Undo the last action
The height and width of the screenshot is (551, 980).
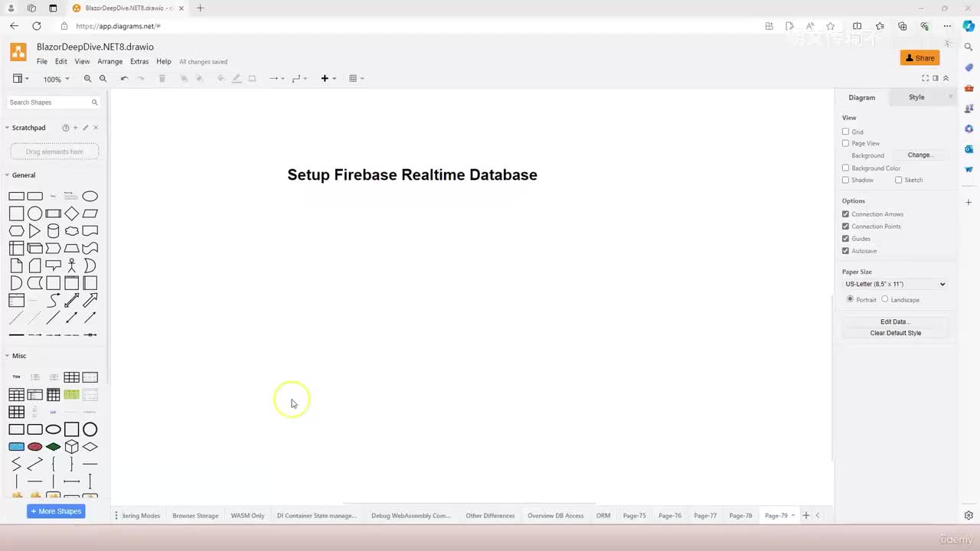tap(124, 79)
